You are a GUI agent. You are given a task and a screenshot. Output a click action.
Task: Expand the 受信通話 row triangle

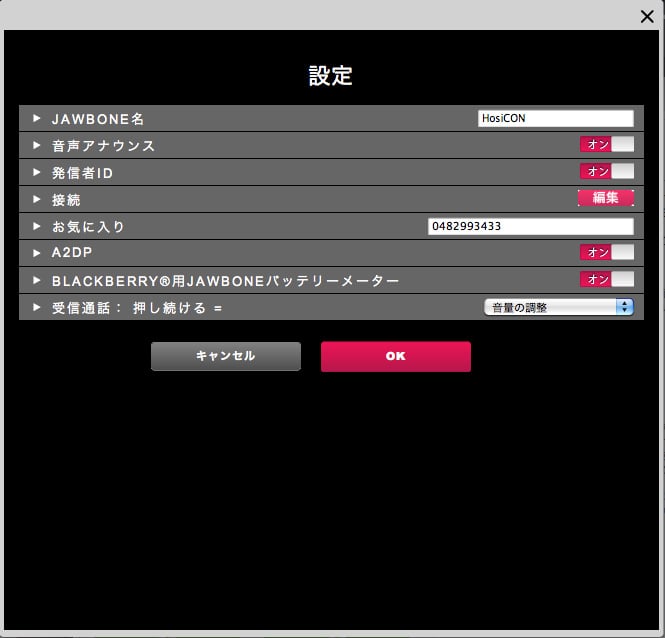coord(36,308)
